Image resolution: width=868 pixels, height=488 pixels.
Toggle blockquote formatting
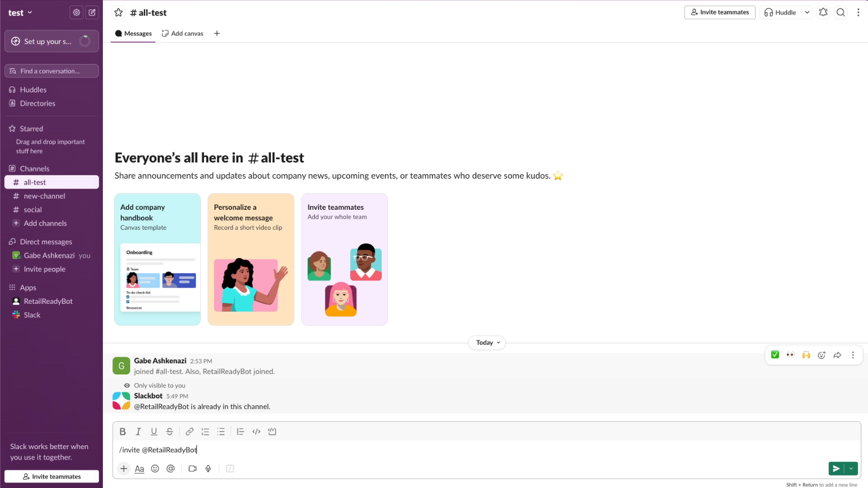[240, 431]
